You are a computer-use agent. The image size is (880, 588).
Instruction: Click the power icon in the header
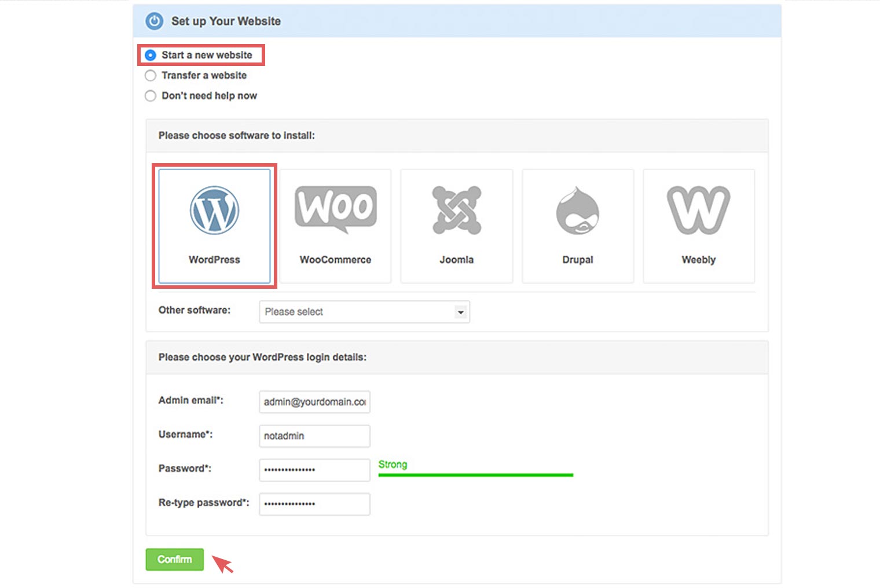tap(154, 21)
